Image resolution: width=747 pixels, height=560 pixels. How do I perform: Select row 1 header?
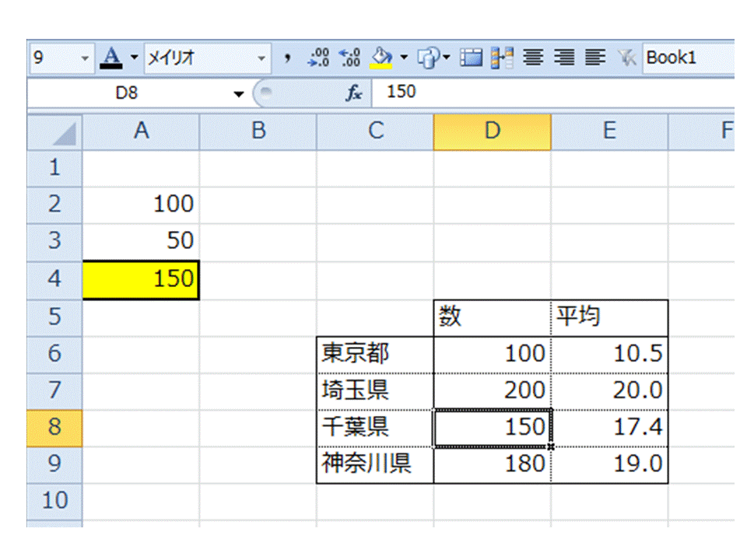54,169
